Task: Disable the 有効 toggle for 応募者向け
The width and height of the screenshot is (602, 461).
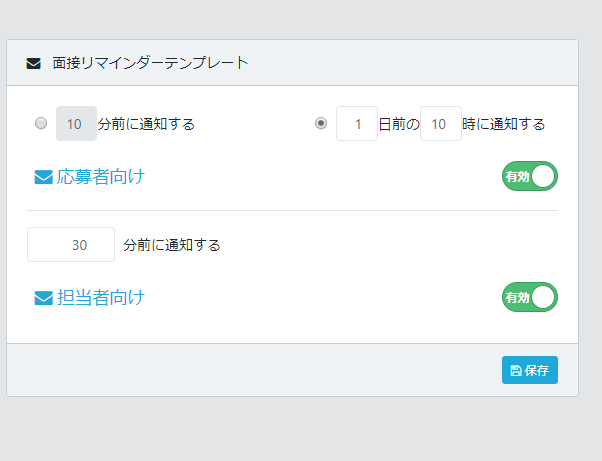Action: coord(530,176)
